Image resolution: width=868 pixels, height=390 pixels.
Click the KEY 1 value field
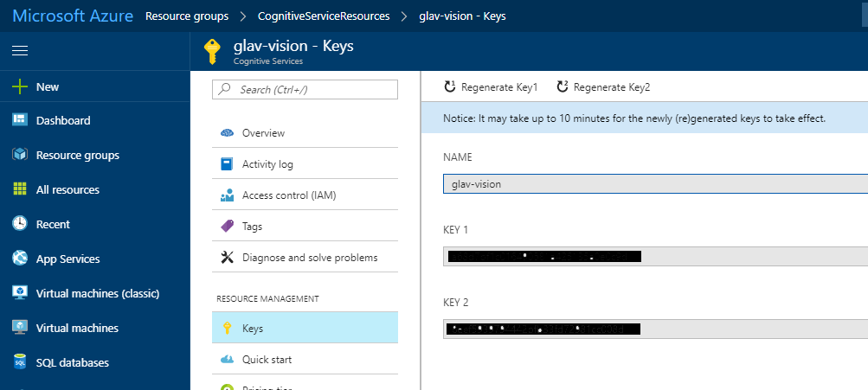pos(655,257)
